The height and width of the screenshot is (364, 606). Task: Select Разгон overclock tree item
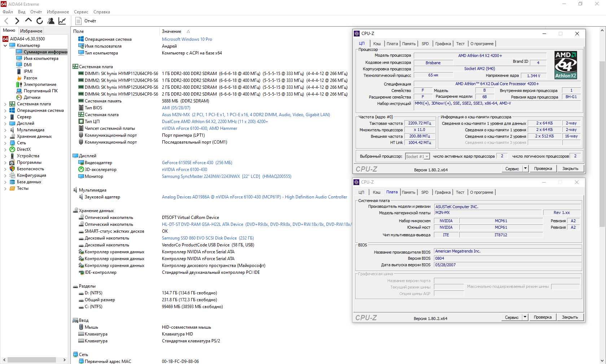coord(30,78)
